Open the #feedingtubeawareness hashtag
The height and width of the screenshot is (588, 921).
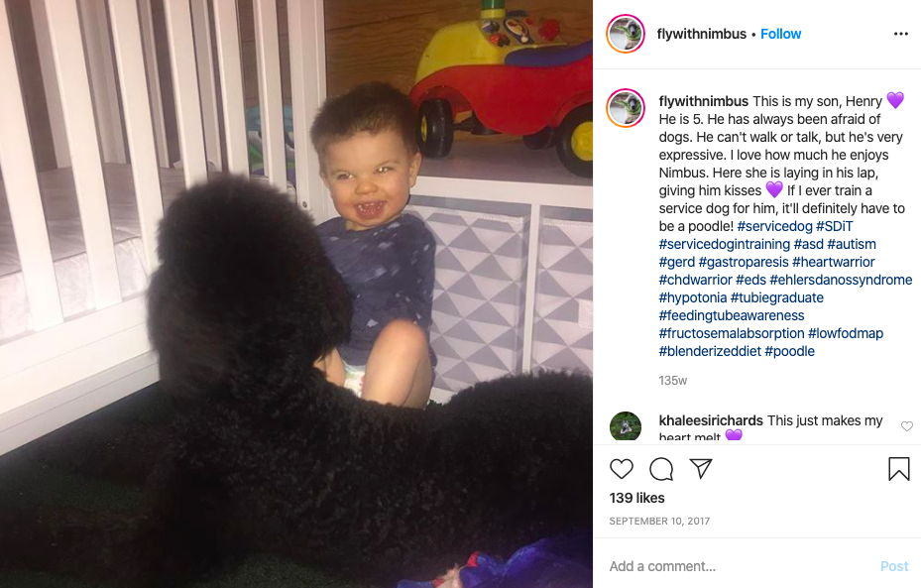732,315
